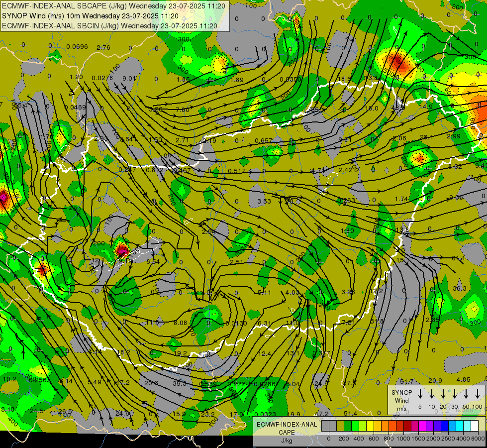This screenshot has height=448, width=487.
Task: Pick the white swatch at the CAPE legend end
Action: (474, 426)
